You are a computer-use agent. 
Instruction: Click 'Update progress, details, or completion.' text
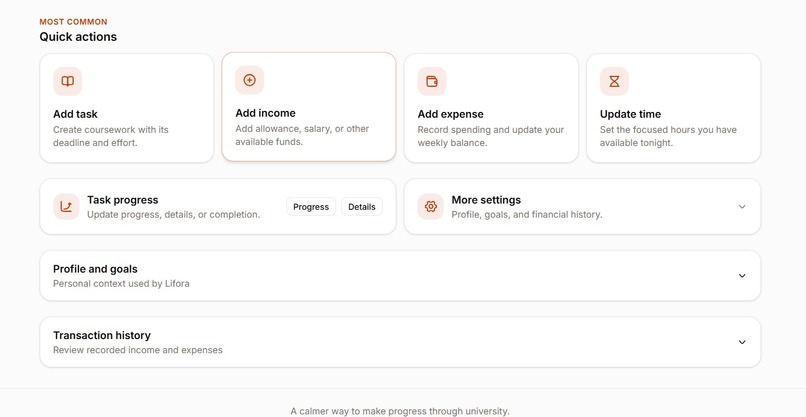pos(173,214)
